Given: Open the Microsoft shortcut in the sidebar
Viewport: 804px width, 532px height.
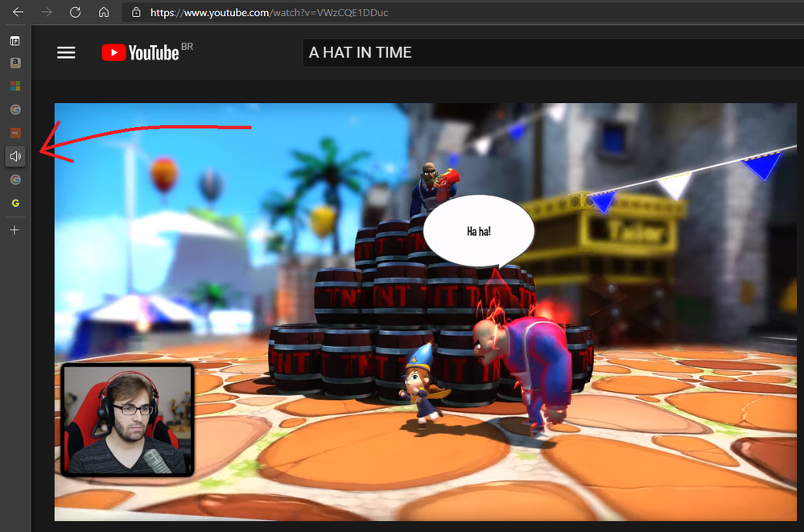Looking at the screenshot, I should coord(14,85).
